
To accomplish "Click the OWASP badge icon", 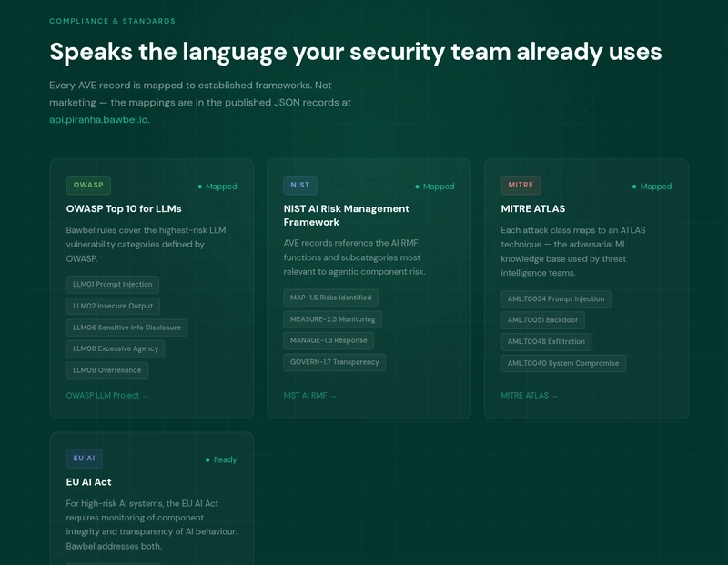I will click(x=88, y=185).
